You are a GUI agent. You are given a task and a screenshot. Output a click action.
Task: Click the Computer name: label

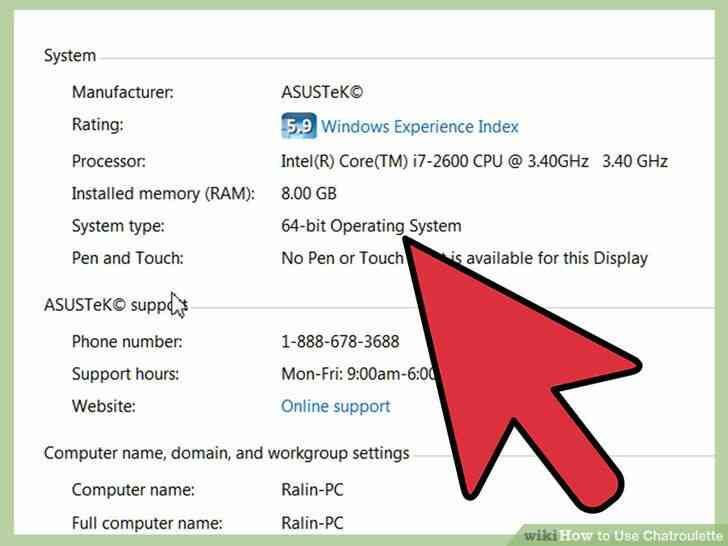pyautogui.click(x=133, y=490)
